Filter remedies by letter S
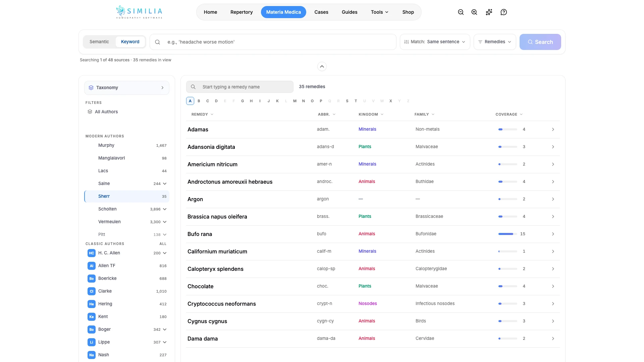Viewport: 644px width, 362px height. [x=347, y=101]
